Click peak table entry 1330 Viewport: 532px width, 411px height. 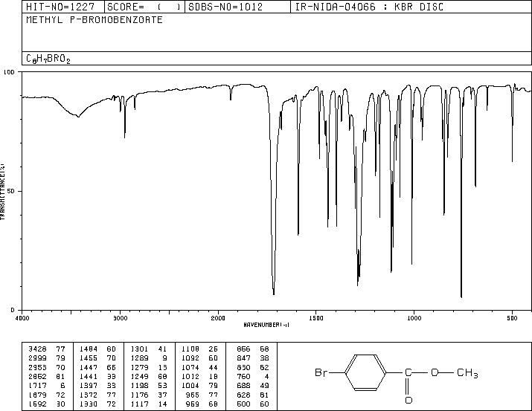pyautogui.click(x=89, y=404)
